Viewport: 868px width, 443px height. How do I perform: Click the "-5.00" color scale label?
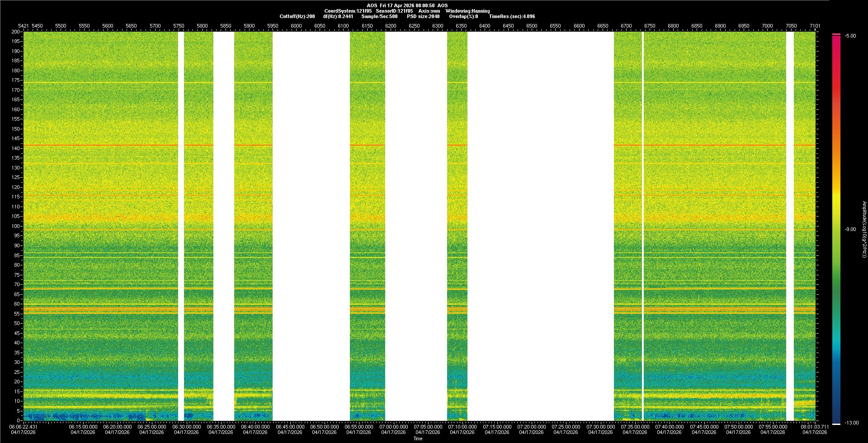(x=850, y=36)
